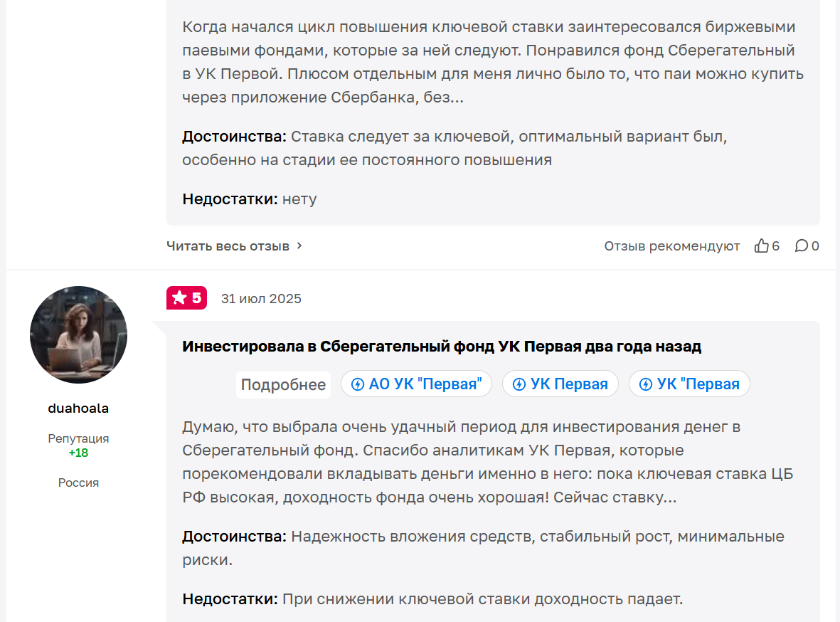Click the Россия location label
The height and width of the screenshot is (622, 840).
pyautogui.click(x=78, y=482)
